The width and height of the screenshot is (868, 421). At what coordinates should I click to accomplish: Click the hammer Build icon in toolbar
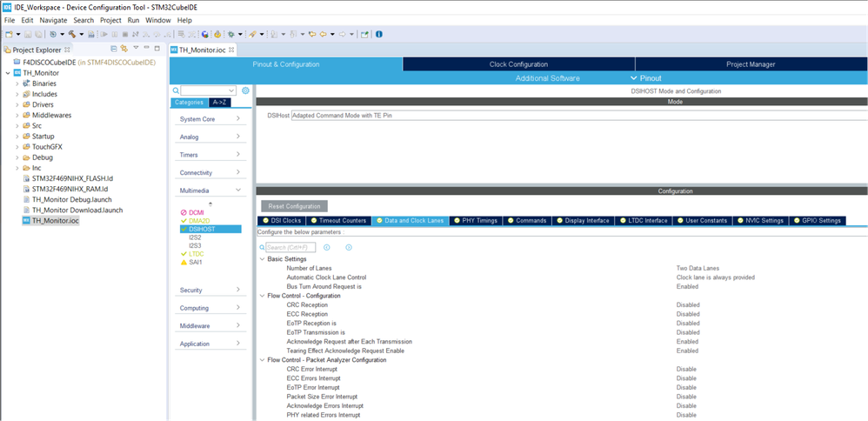pyautogui.click(x=72, y=34)
